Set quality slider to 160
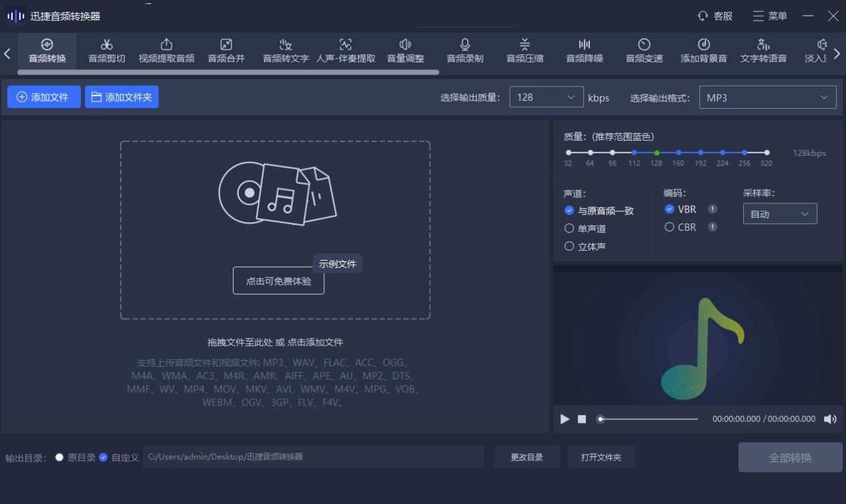Screen dimensions: 846x504 [679, 153]
